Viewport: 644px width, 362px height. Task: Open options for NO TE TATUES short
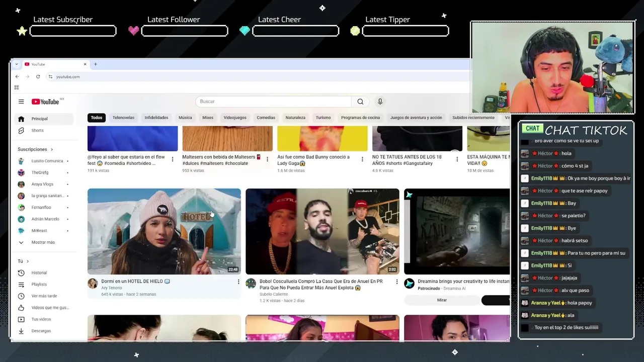[x=457, y=159]
